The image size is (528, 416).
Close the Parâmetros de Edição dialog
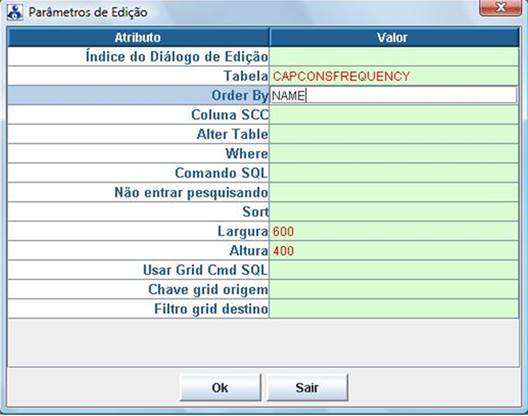coord(501,7)
